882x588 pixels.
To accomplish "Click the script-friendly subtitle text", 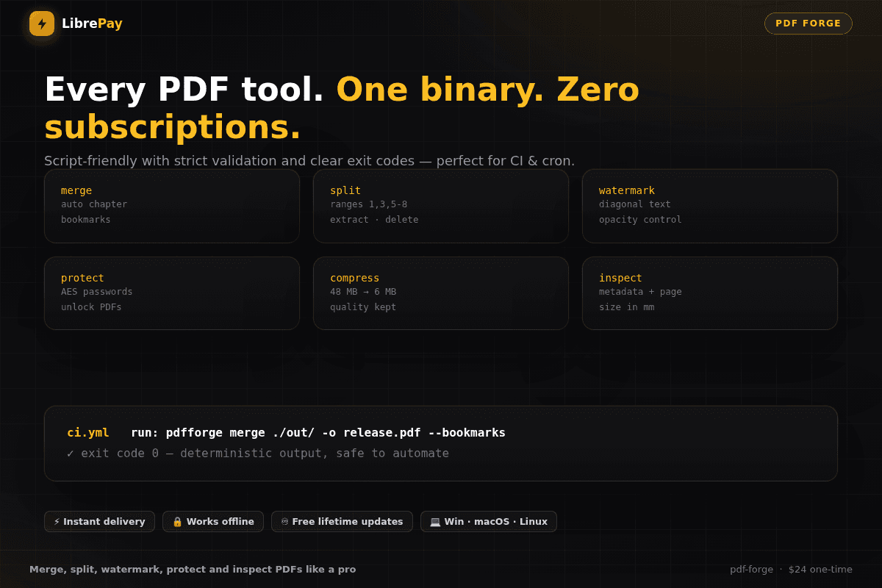I will 309,161.
